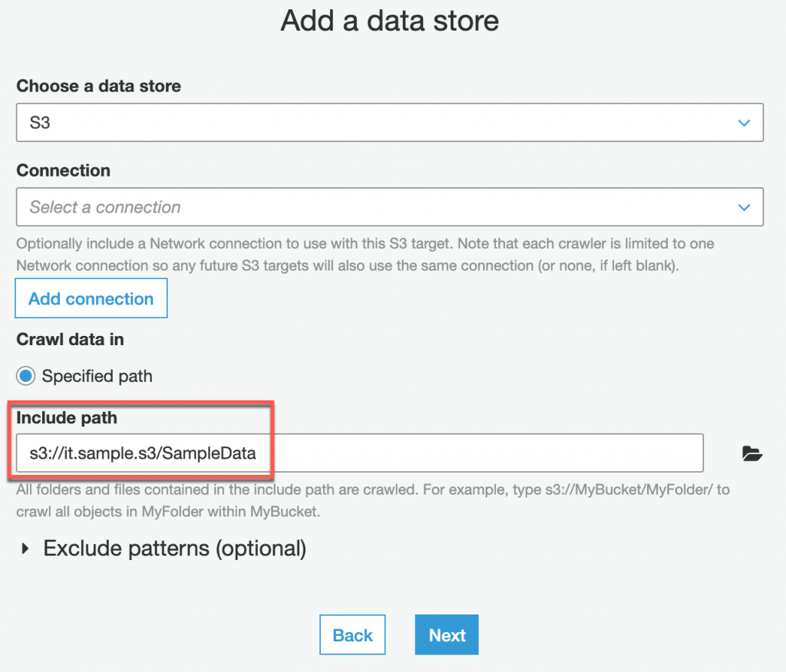Open the Choose a data store dropdown
This screenshot has width=786, height=672.
coord(389,123)
